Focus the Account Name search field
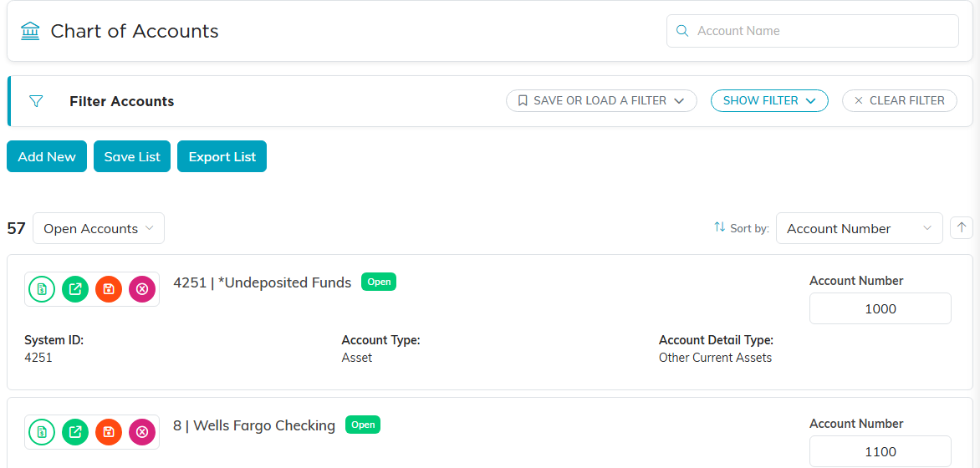Viewport: 980px width, 468px height. 813,31
